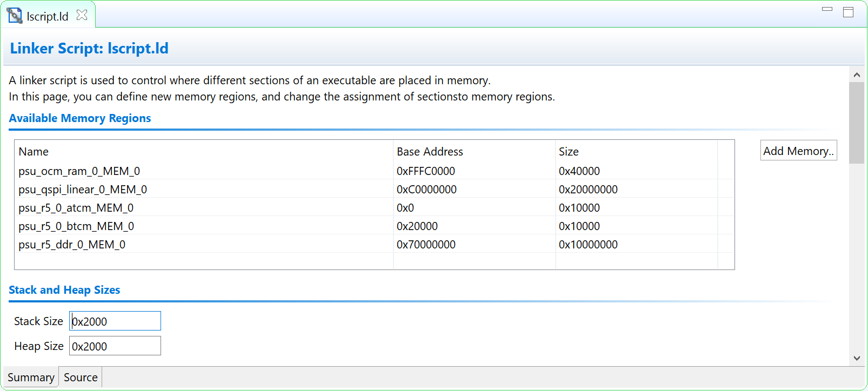Click base address 0x20000 cell
Image resolution: width=868 pixels, height=391 pixels.
pyautogui.click(x=417, y=226)
